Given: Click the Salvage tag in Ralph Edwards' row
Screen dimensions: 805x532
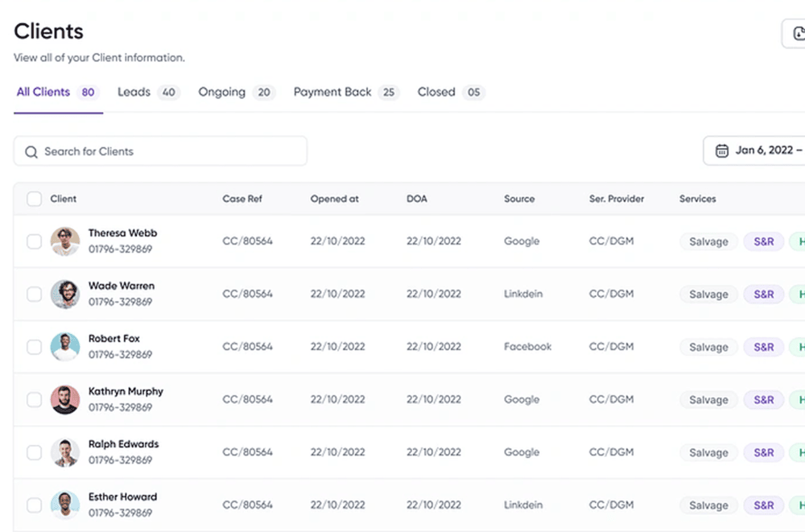Looking at the screenshot, I should tap(708, 453).
